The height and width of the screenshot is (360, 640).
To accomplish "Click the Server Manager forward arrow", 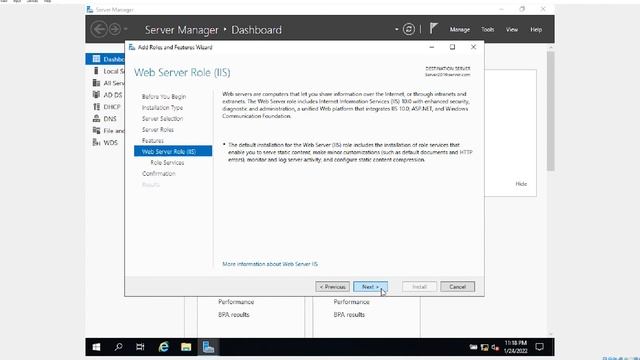I will pyautogui.click(x=115, y=29).
